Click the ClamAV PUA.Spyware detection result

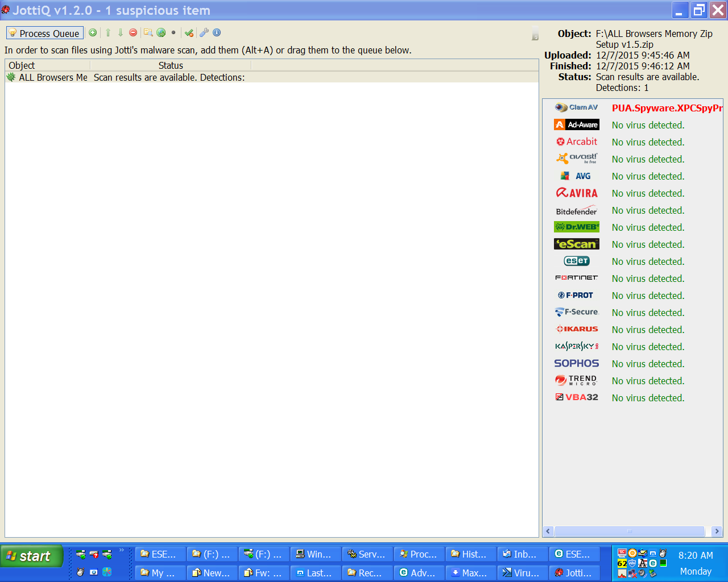(x=667, y=108)
